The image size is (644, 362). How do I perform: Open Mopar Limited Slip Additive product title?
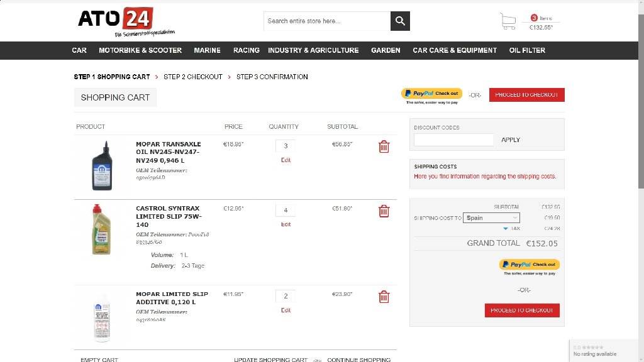coord(172,298)
